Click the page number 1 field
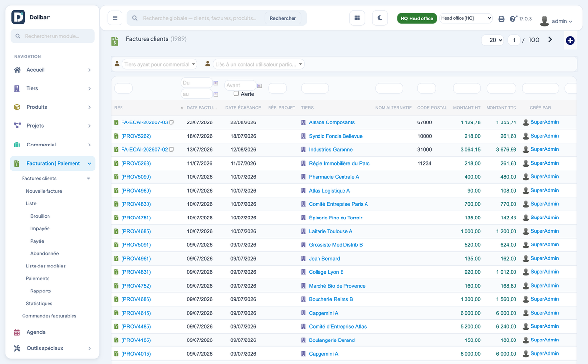This screenshot has width=588, height=364. (514, 40)
